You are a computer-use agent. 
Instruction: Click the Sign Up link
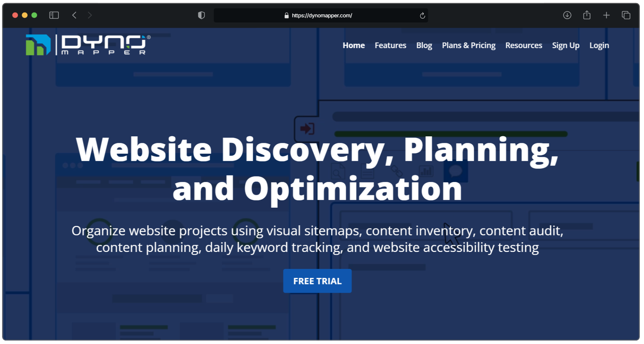[x=565, y=46]
